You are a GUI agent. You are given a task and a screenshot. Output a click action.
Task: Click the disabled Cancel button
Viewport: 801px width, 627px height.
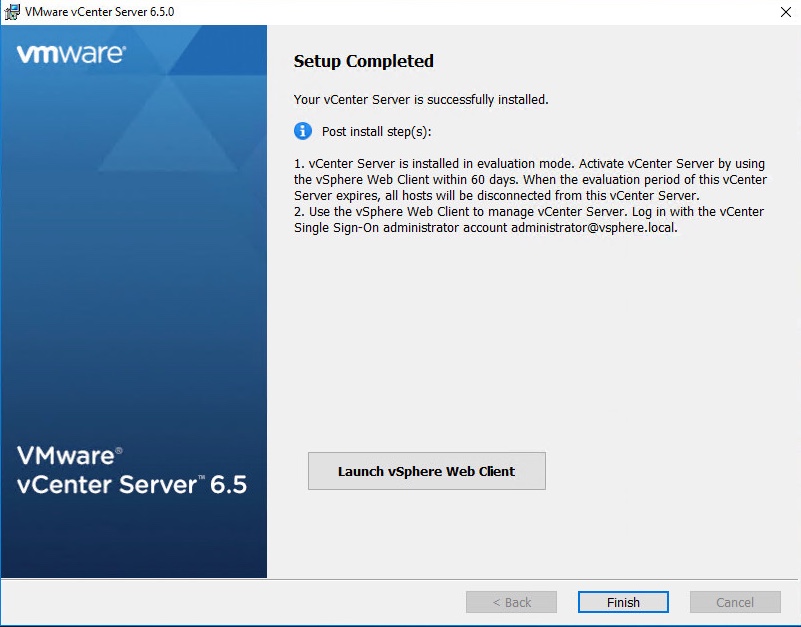coord(735,602)
